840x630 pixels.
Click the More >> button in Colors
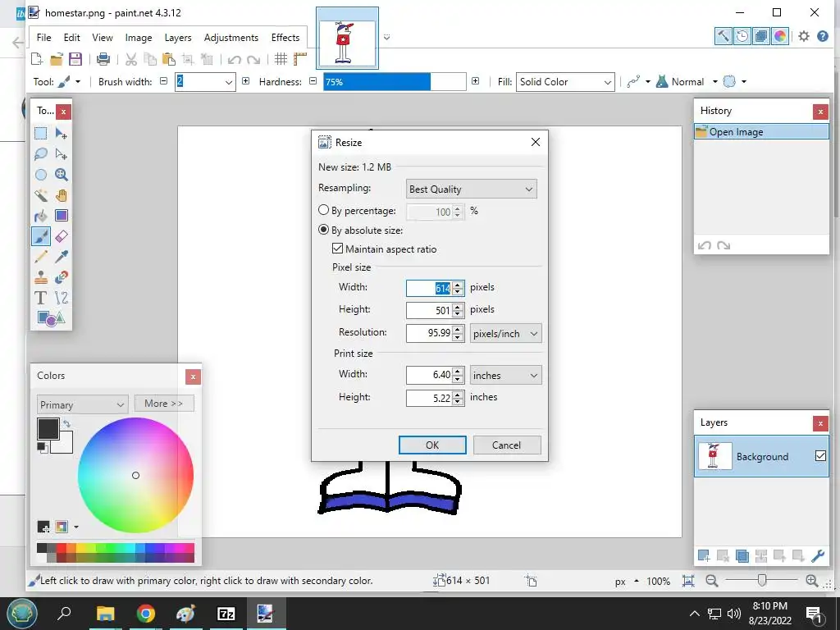click(x=163, y=404)
